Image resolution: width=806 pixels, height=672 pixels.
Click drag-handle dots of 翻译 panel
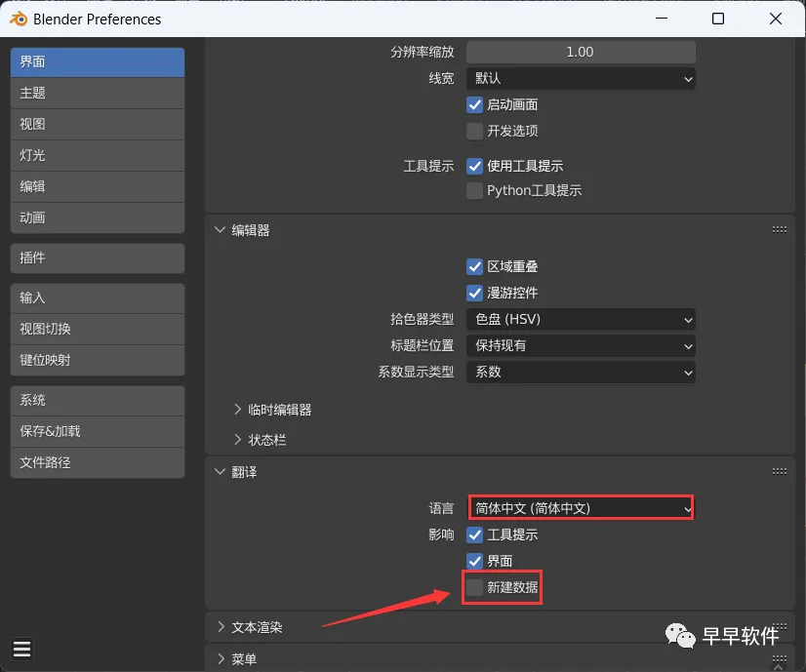pos(780,472)
